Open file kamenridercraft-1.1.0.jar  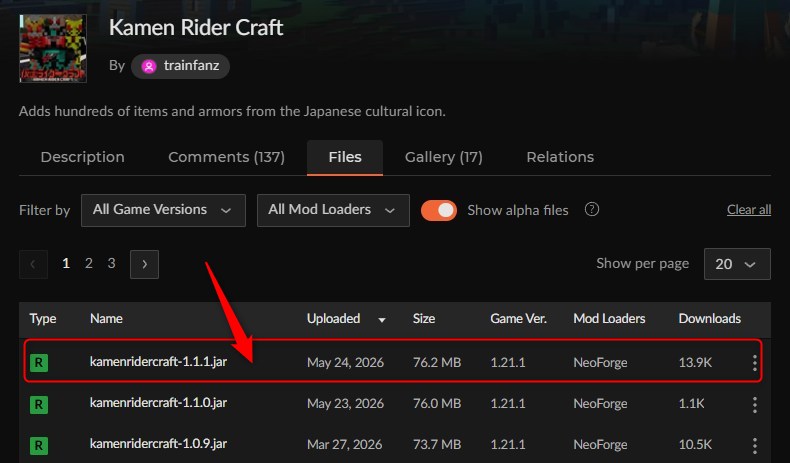(x=158, y=403)
